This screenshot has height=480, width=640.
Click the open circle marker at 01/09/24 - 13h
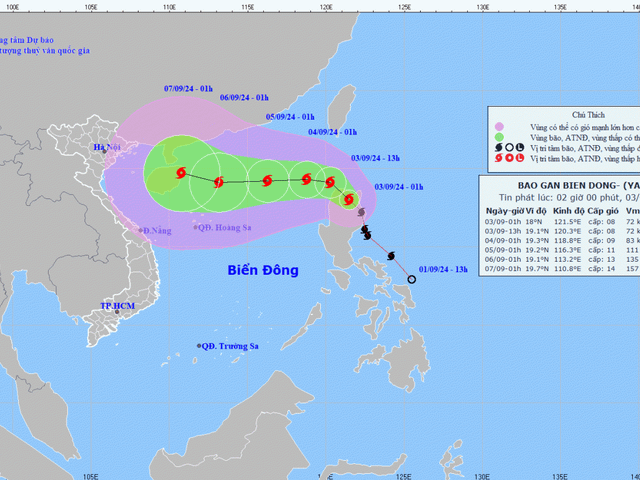[x=412, y=279]
